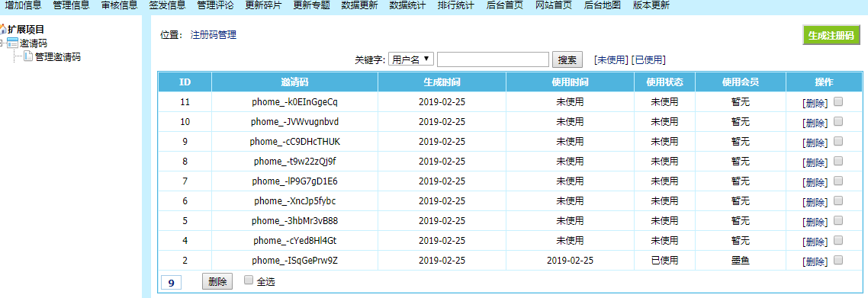The width and height of the screenshot is (868, 298).
Task: Check the checkbox for ID 7 row
Action: click(838, 180)
